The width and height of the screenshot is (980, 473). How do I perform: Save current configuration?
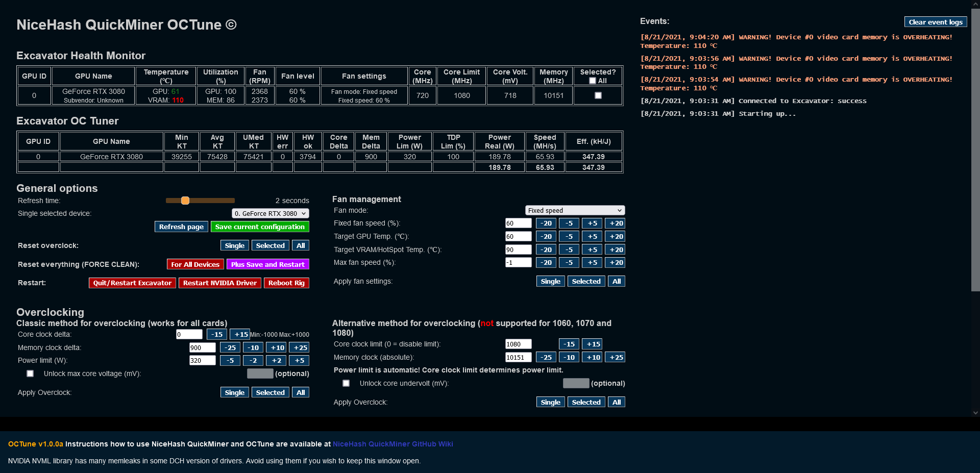point(260,227)
